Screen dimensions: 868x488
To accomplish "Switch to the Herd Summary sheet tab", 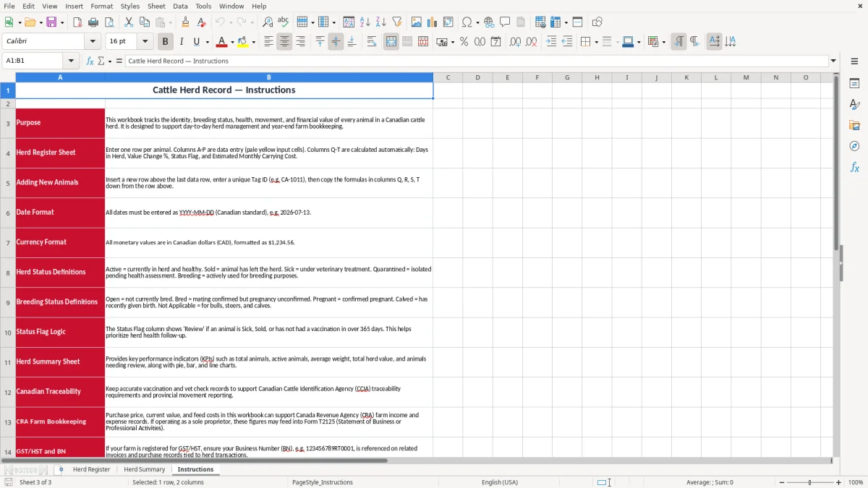I will (x=145, y=469).
